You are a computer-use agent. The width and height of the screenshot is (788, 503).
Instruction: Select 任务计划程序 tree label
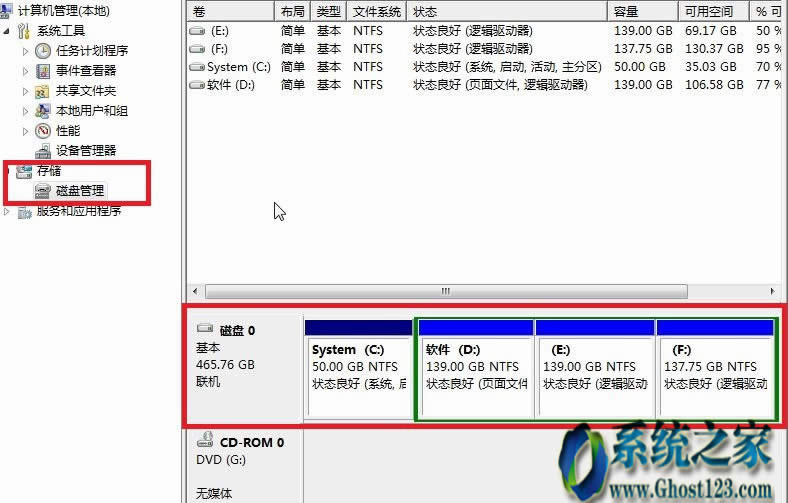point(92,51)
